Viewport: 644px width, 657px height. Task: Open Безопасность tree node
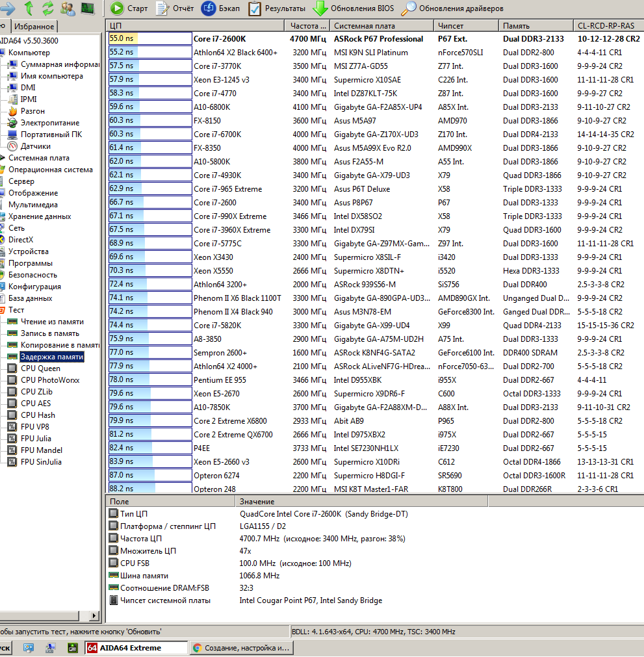click(x=29, y=276)
